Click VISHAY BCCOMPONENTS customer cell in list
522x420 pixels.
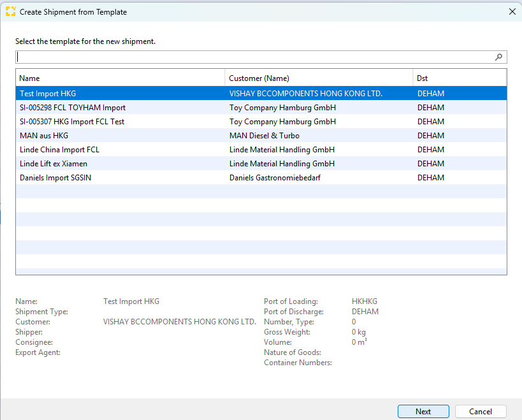tap(305, 94)
